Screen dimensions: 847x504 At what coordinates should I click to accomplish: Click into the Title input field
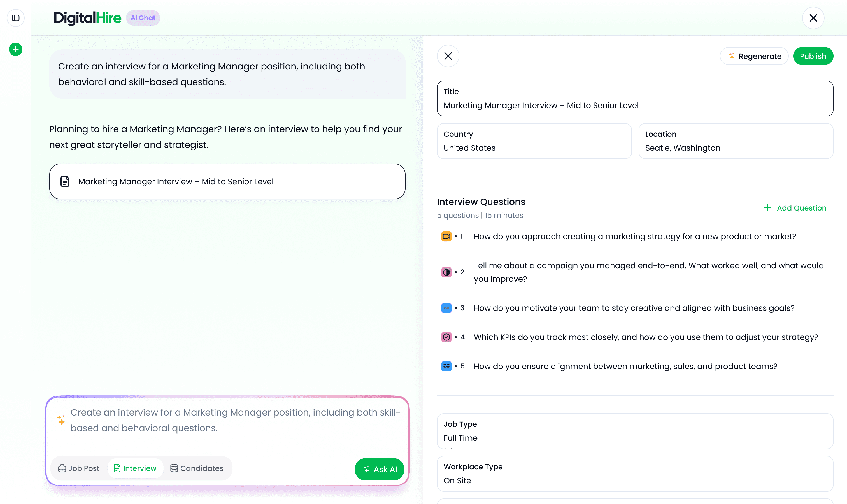[635, 105]
